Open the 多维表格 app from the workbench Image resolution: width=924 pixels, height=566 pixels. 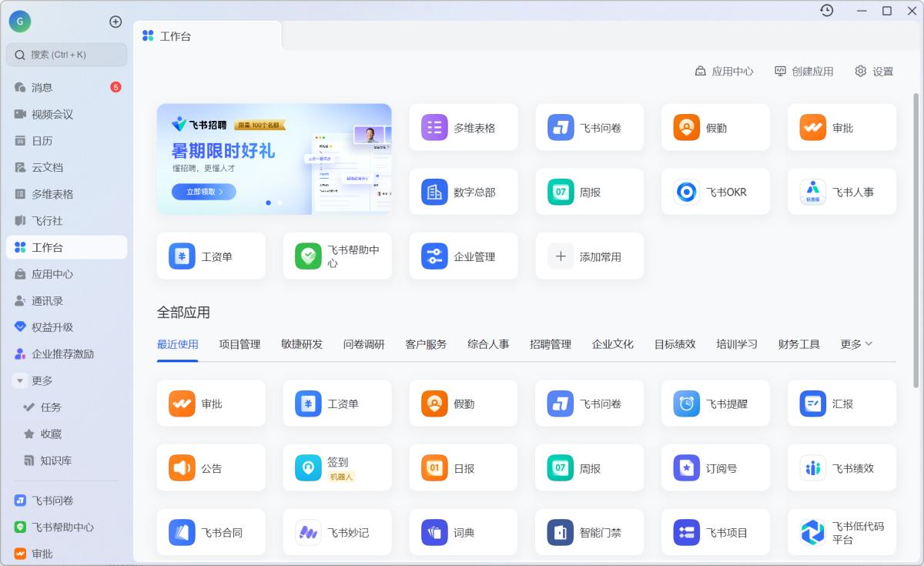click(x=463, y=127)
